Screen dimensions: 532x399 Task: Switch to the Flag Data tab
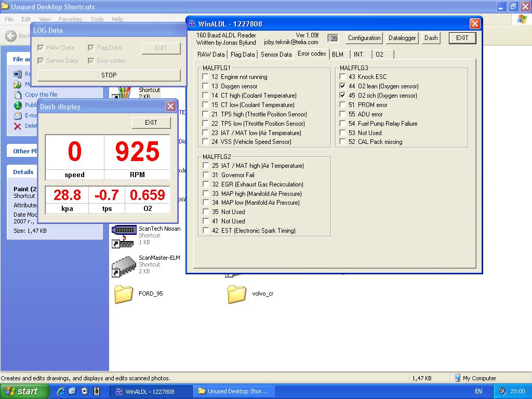coord(243,54)
